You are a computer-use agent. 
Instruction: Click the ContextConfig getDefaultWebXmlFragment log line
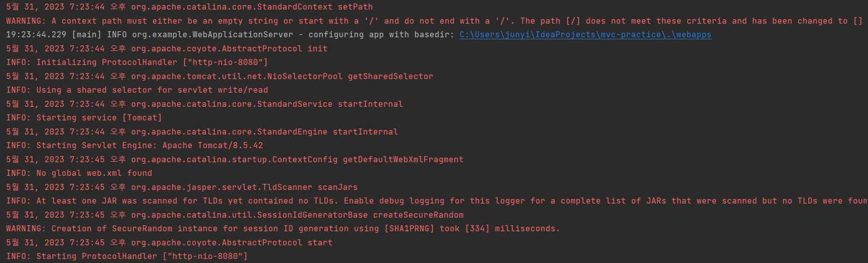(x=235, y=160)
